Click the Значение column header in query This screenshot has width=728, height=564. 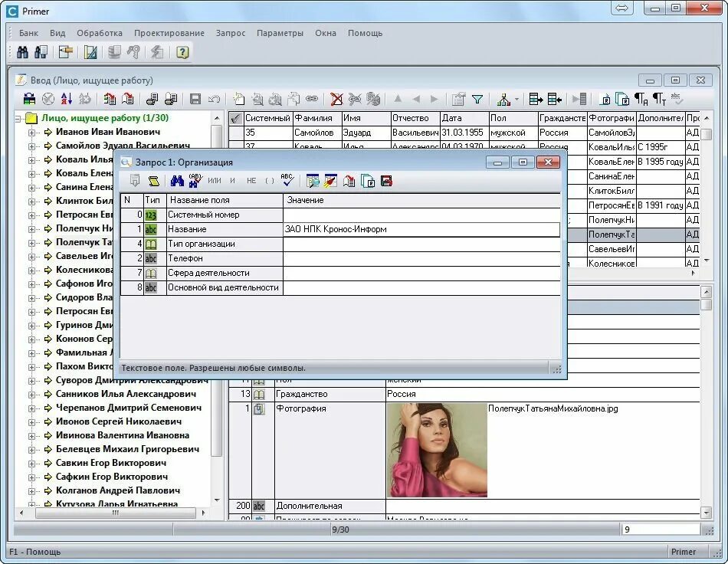[x=421, y=200]
